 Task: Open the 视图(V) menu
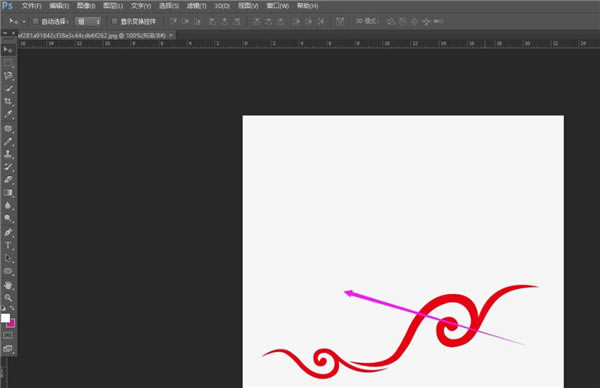coord(248,6)
